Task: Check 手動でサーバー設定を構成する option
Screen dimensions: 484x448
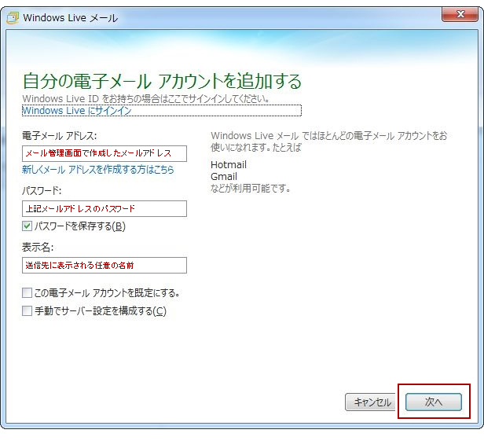Action: (x=27, y=310)
